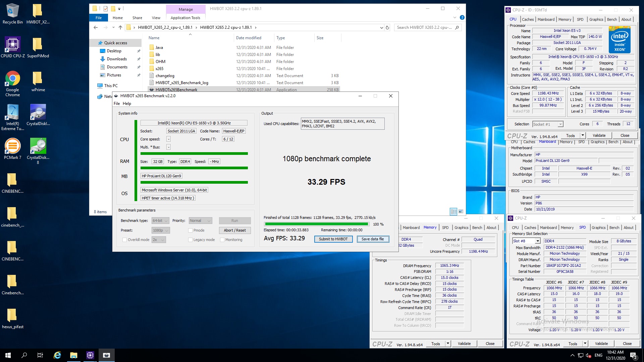Open Explorer View ribbon tab
Viewport: 644px width, 362px height.
point(156,18)
